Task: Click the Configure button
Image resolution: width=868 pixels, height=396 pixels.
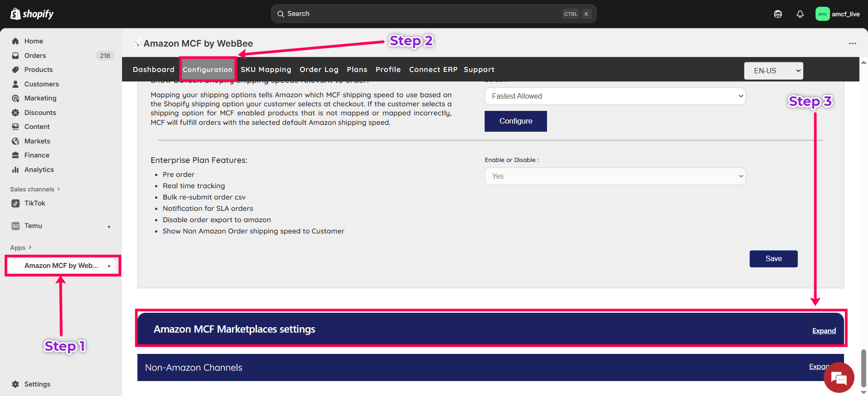Action: 515,121
